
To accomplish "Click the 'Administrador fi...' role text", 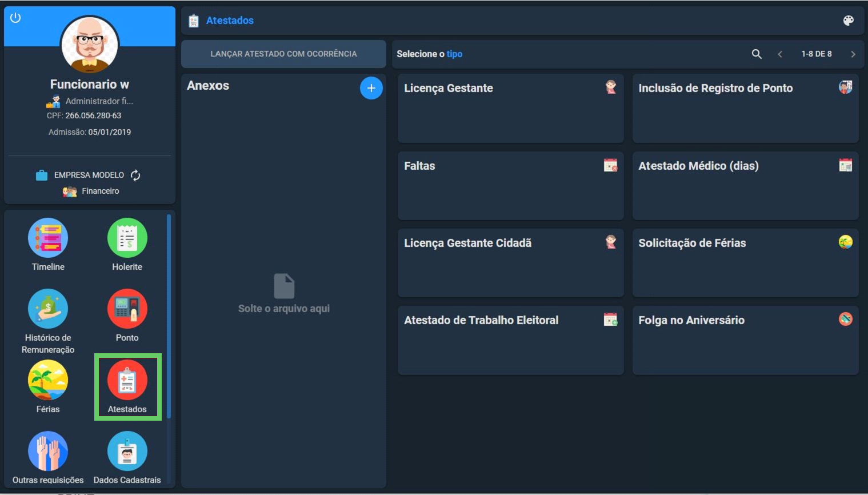I will coord(99,101).
